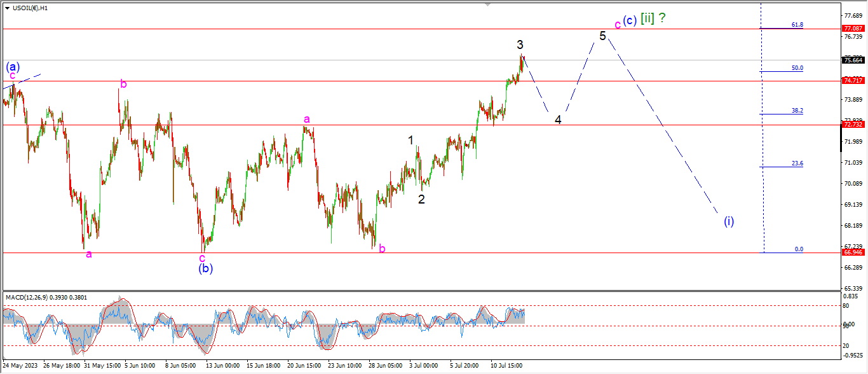Click the 38.2 Fibonacci level label
Image resolution: width=868 pixels, height=374 pixels.
(797, 110)
